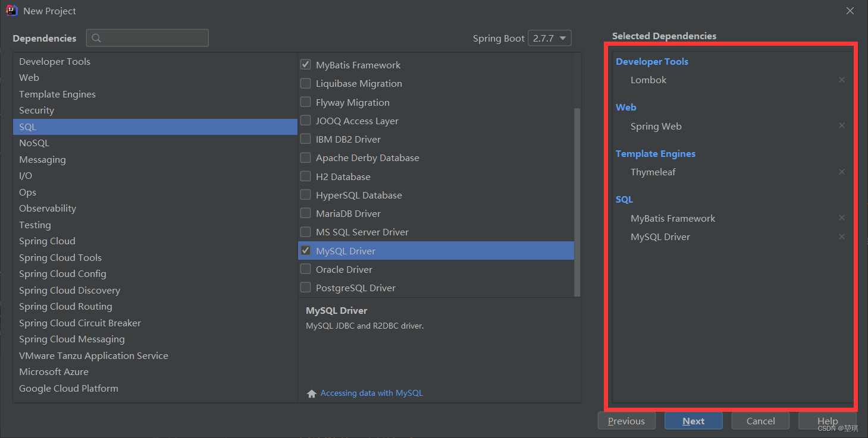This screenshot has height=438, width=868.
Task: Select the Messaging category
Action: [155, 159]
